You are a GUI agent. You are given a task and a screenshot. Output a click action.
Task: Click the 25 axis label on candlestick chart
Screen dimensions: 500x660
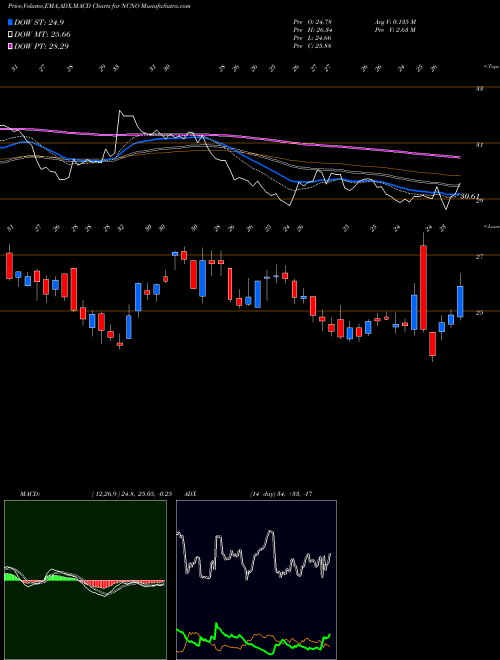[479, 312]
